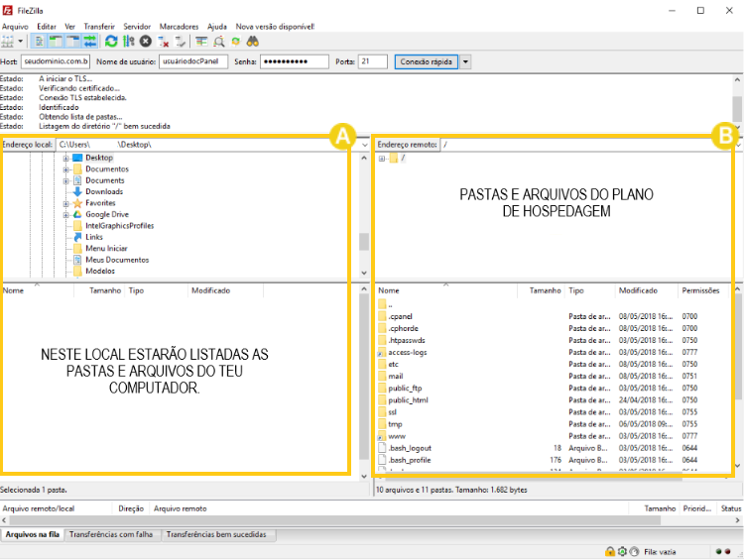Toggle the remote directory tree display
This screenshot has height=560, width=744.
click(72, 42)
